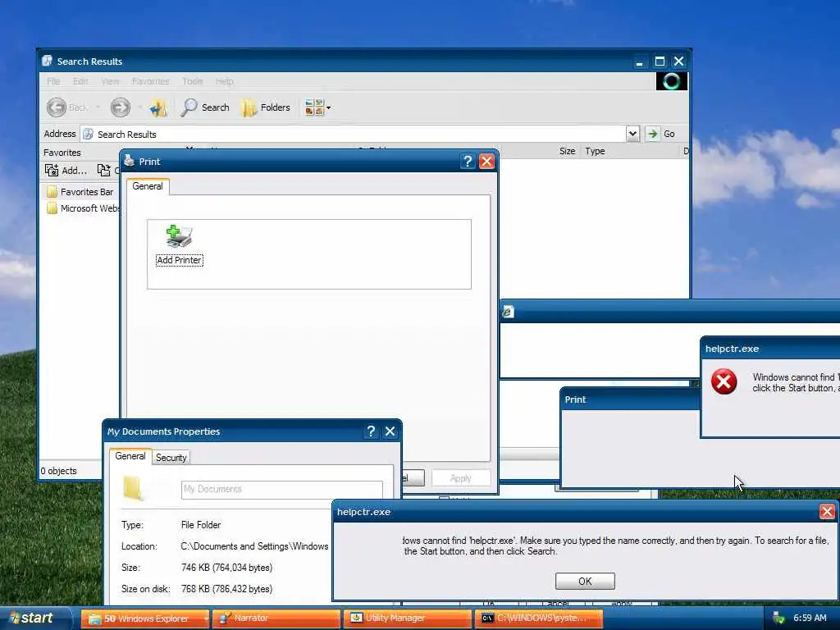Click the 0 objects status bar text
Image resolution: width=840 pixels, height=630 pixels.
[58, 471]
